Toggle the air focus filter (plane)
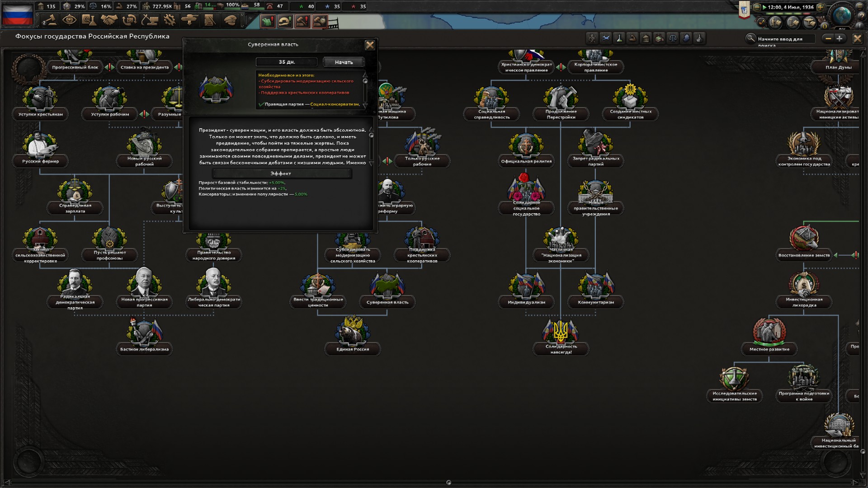The width and height of the screenshot is (868, 488). pyautogui.click(x=606, y=39)
